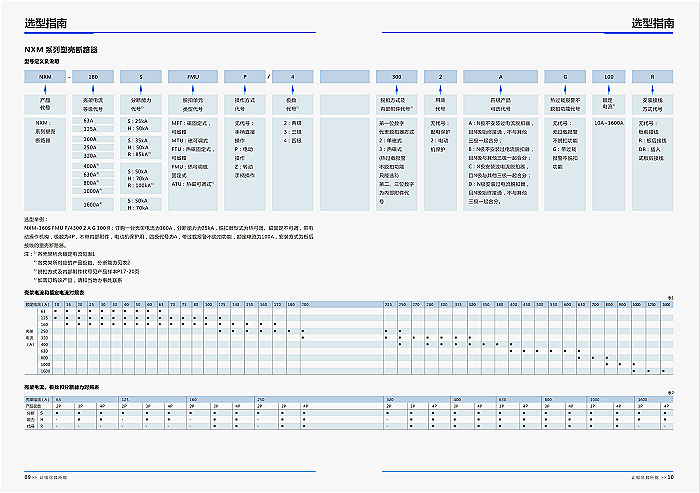The height and width of the screenshot is (493, 700).
Task: Click the R : 85kA breaking capacity entry
Action: 140,154
